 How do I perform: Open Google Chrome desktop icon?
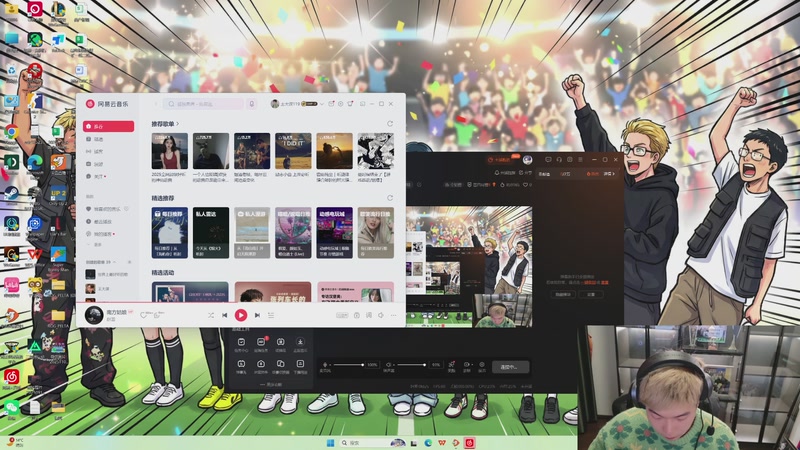(x=11, y=132)
